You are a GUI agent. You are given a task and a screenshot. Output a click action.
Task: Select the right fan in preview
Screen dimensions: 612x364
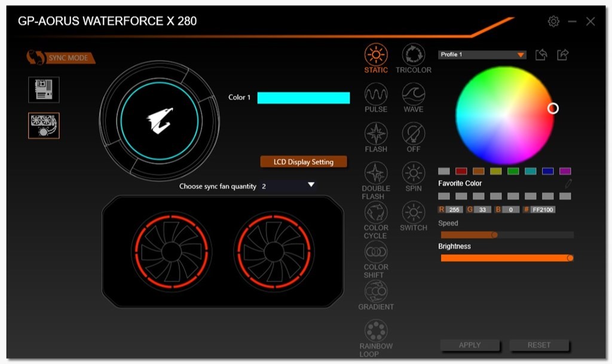(x=274, y=252)
